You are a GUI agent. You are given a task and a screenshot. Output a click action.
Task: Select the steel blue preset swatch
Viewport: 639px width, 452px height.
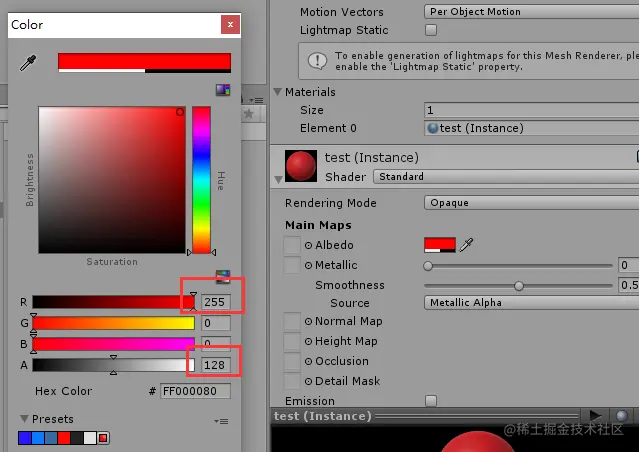tap(51, 438)
